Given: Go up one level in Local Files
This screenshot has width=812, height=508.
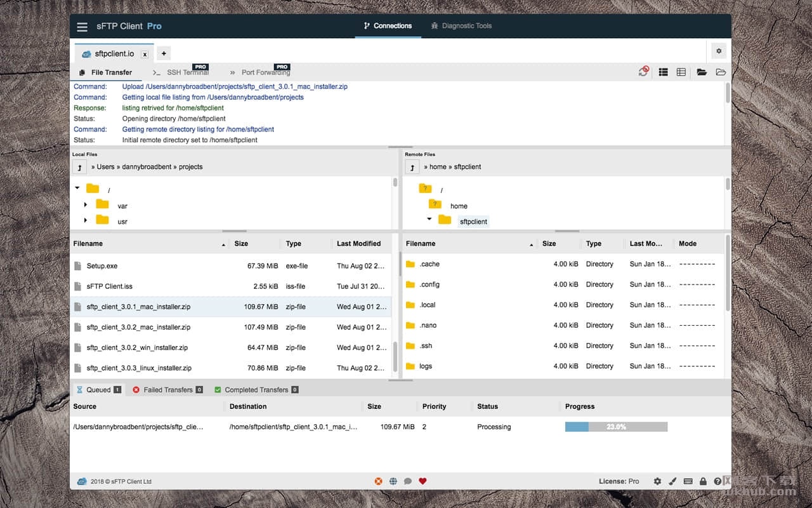Looking at the screenshot, I should coord(79,167).
